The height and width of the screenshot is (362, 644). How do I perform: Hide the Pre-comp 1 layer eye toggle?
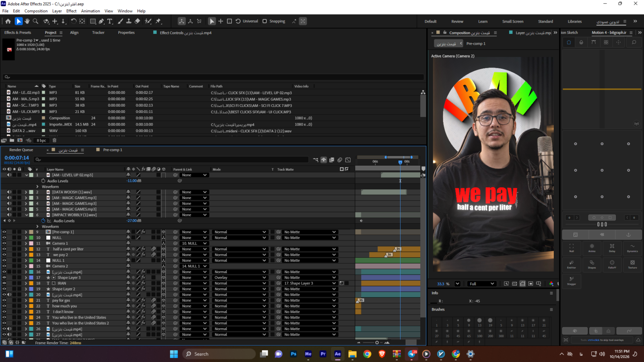4,232
